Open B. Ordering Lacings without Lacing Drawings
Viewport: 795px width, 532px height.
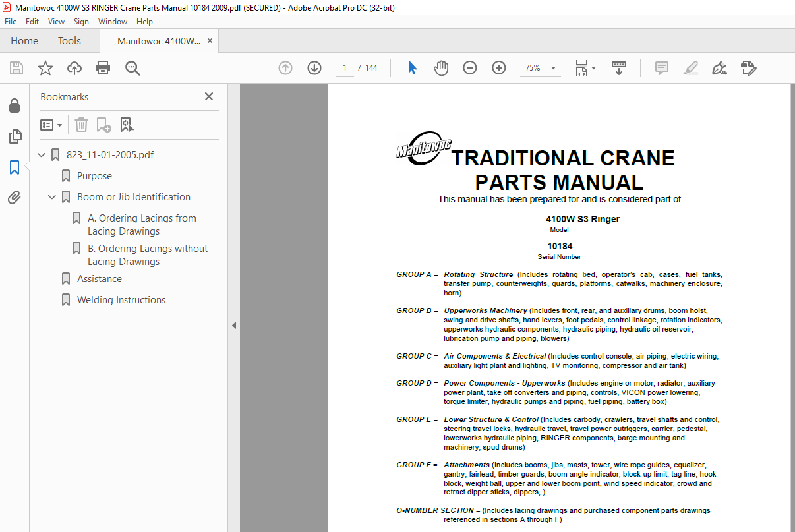[x=148, y=255]
